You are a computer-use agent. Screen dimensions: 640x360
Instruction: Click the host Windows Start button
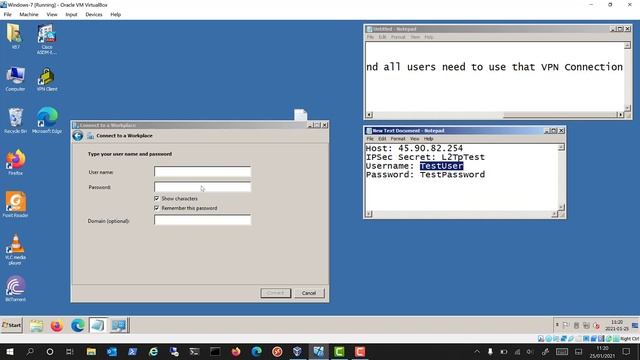coord(9,351)
